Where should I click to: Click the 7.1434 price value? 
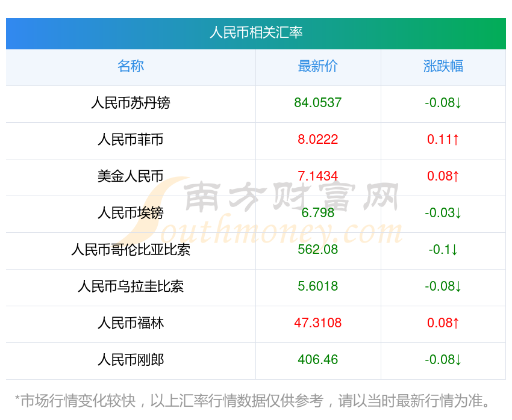[317, 176]
